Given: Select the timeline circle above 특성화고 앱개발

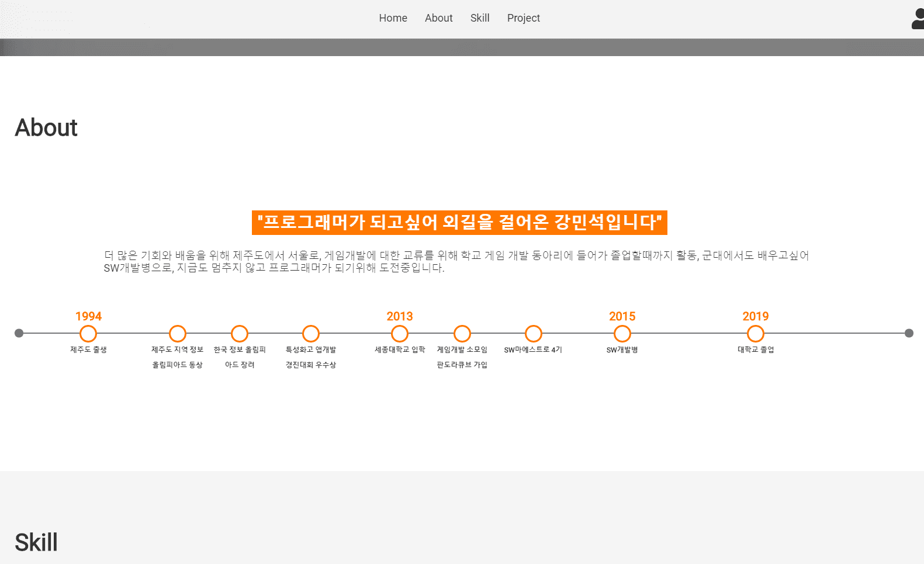Looking at the screenshot, I should coord(311,334).
